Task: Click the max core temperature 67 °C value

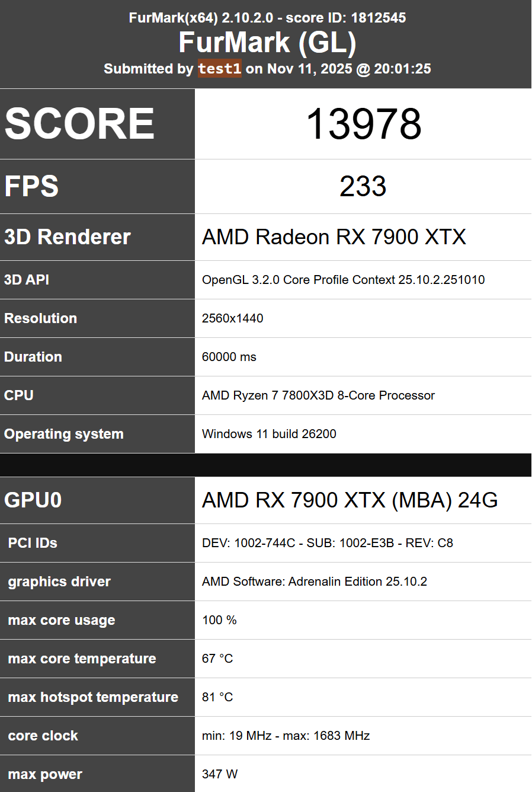Action: pyautogui.click(x=217, y=659)
